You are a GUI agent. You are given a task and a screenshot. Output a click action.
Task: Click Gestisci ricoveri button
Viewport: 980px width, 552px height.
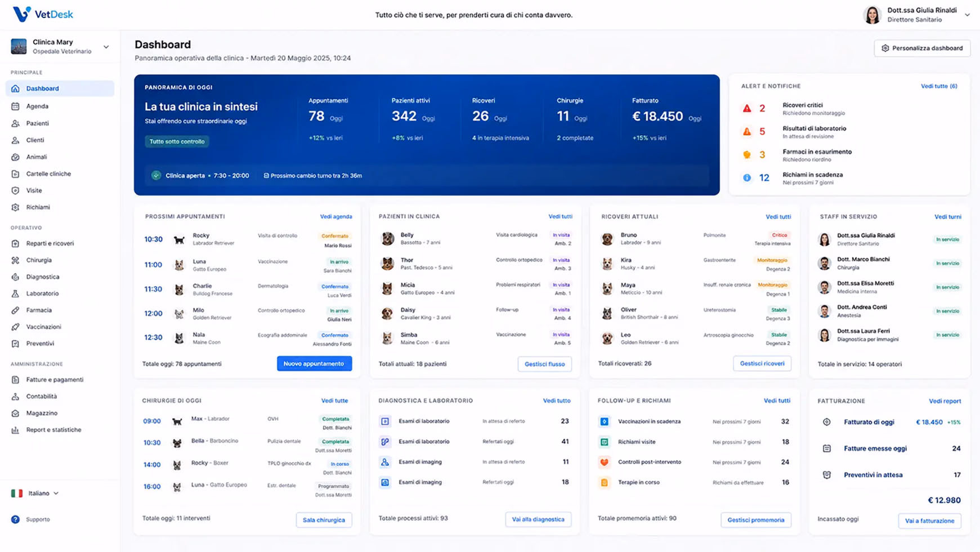(762, 364)
